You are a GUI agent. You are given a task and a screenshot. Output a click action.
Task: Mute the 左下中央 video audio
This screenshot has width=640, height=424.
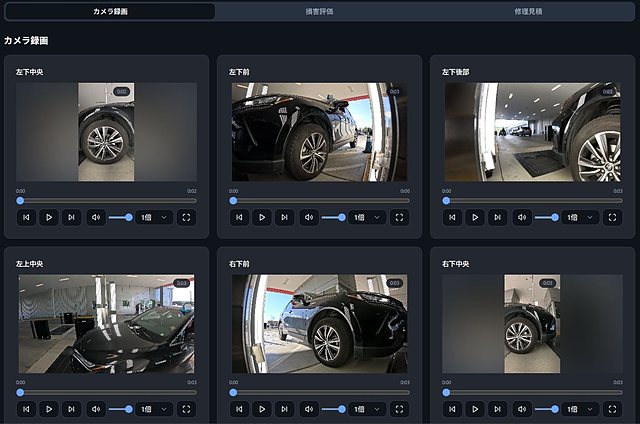pyautogui.click(x=96, y=218)
